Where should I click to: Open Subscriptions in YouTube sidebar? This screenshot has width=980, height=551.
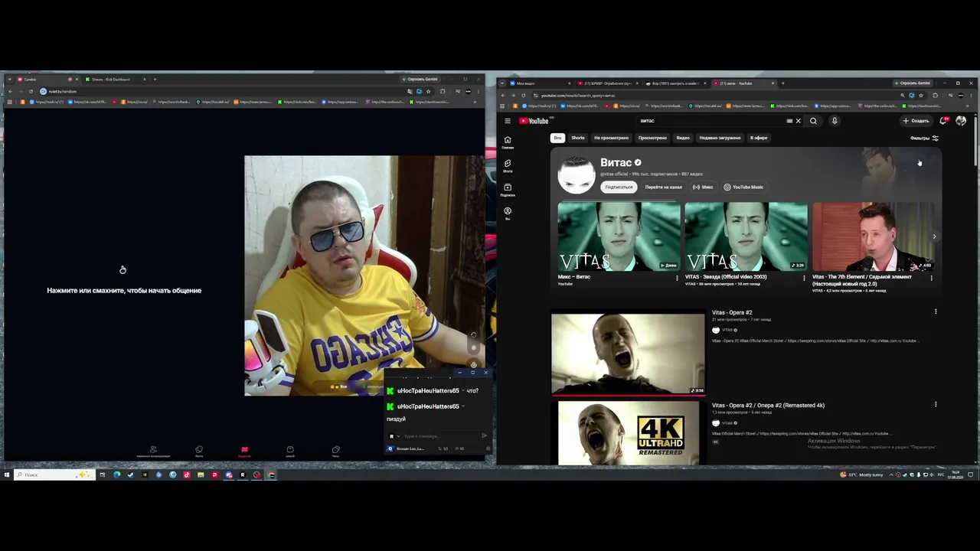tap(507, 190)
